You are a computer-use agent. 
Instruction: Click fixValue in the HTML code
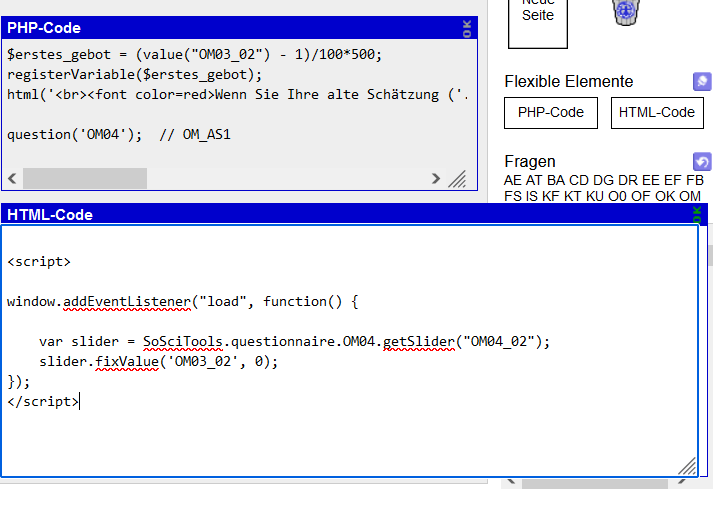(x=127, y=362)
